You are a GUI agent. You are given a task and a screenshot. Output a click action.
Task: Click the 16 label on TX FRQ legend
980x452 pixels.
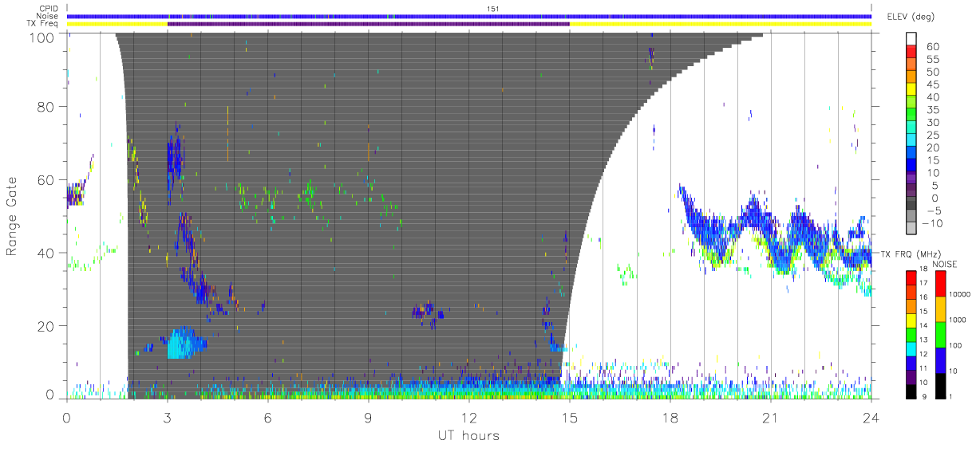pyautogui.click(x=922, y=297)
